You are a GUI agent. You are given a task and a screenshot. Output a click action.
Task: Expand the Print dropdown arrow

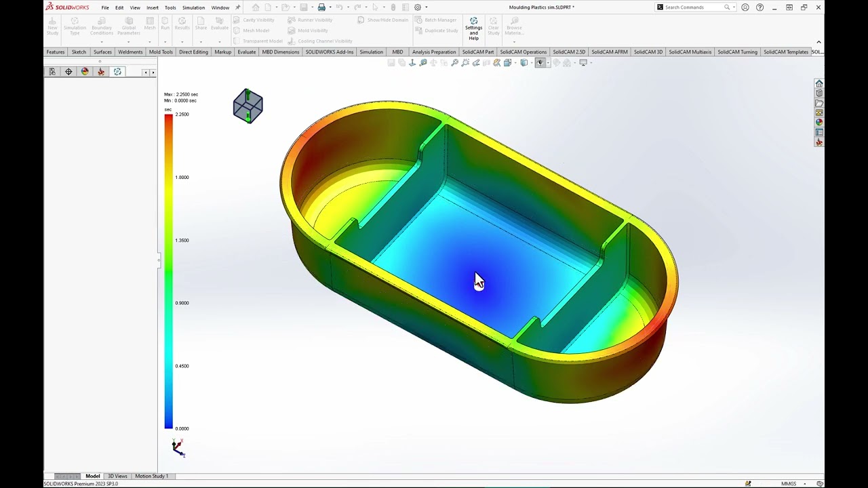pyautogui.click(x=330, y=7)
